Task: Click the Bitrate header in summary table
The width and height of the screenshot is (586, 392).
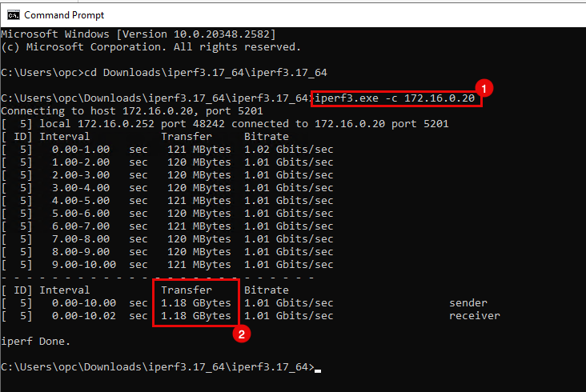Action: tap(266, 290)
